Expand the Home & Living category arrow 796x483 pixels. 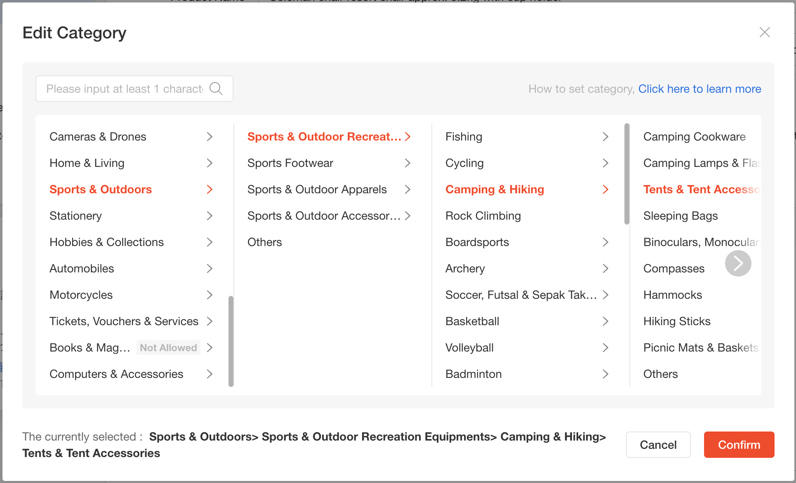click(x=209, y=163)
